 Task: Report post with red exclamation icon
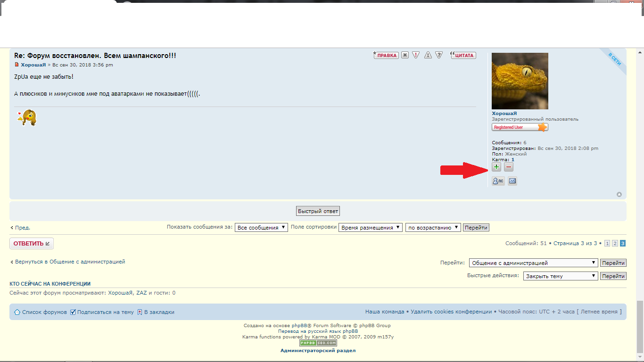pyautogui.click(x=416, y=55)
